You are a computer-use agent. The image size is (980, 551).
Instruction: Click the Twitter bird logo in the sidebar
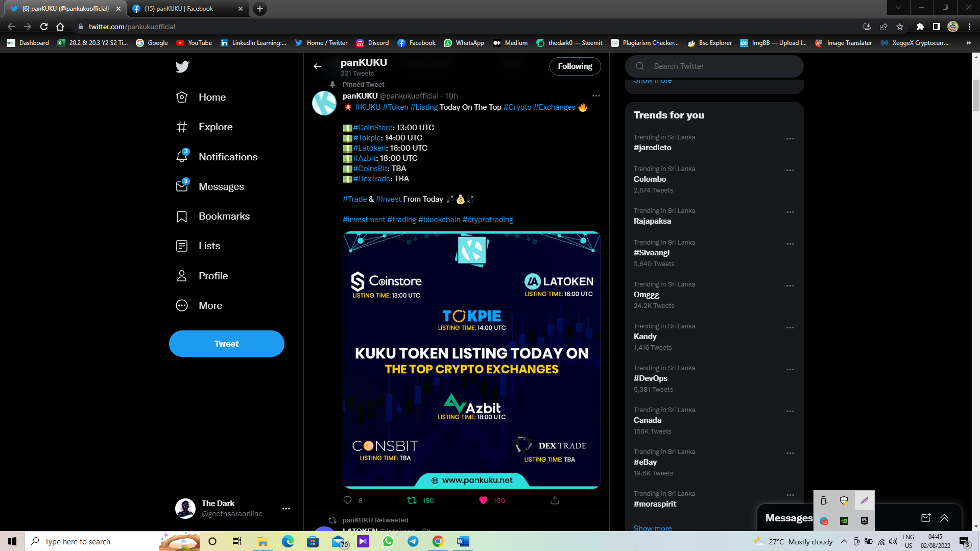click(x=182, y=67)
